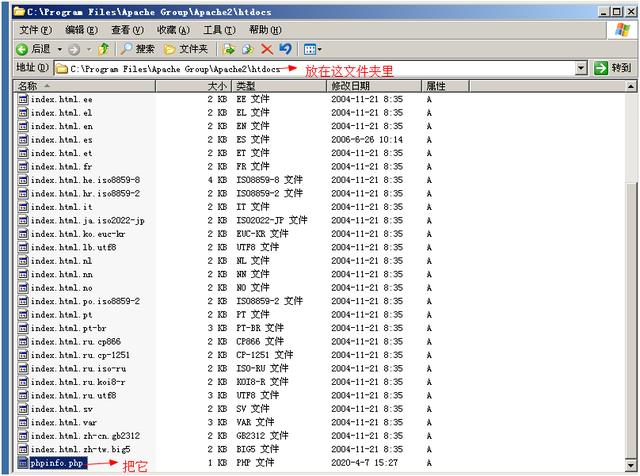Click the Copy To folder icon
This screenshot has width=640, height=476.
tap(247, 49)
